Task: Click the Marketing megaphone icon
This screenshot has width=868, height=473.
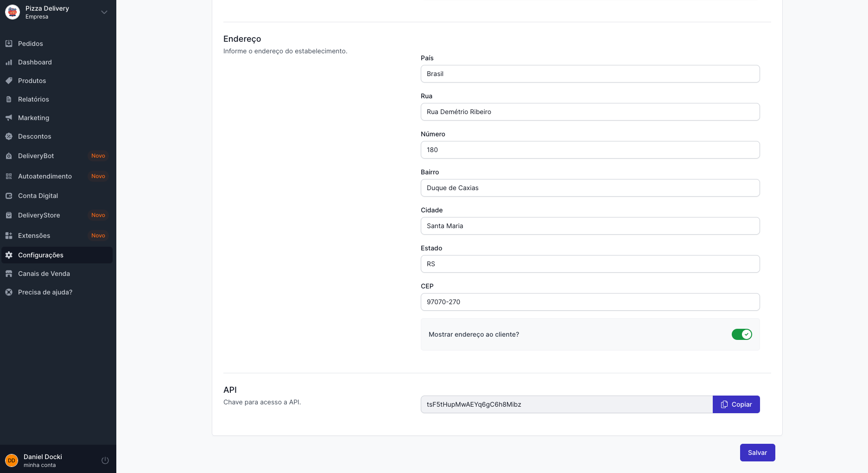Action: coord(9,118)
